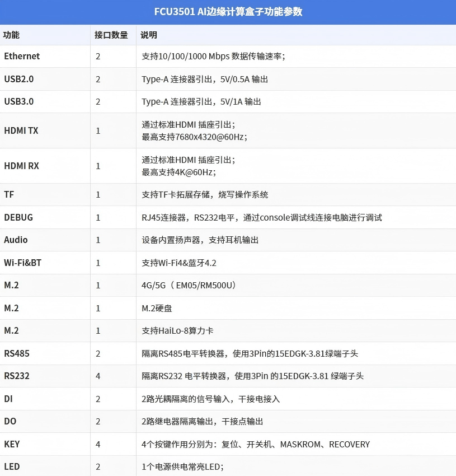The width and height of the screenshot is (456, 476).
Task: Click the '4个按键作用分别为' description
Action: (178, 445)
